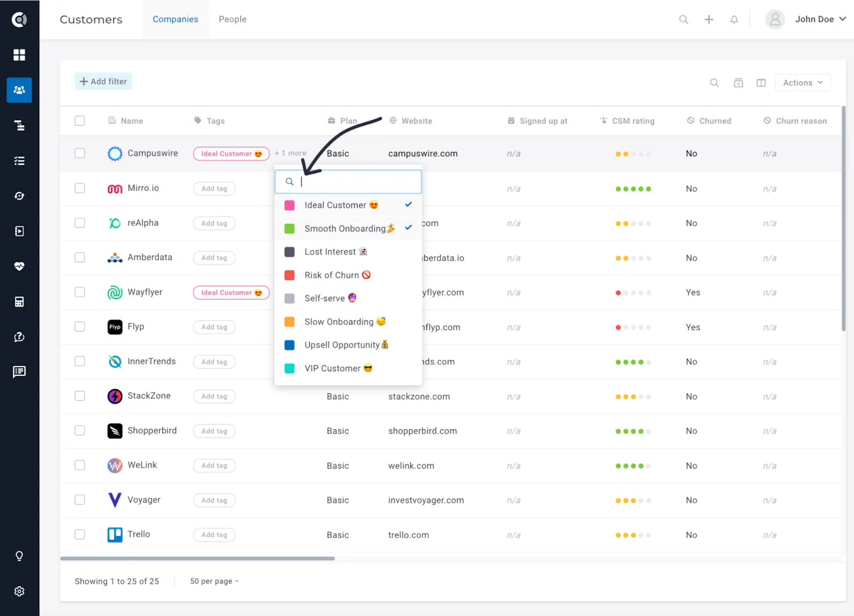Toggle the columns layout icon
Image resolution: width=854 pixels, height=616 pixels.
(x=761, y=83)
